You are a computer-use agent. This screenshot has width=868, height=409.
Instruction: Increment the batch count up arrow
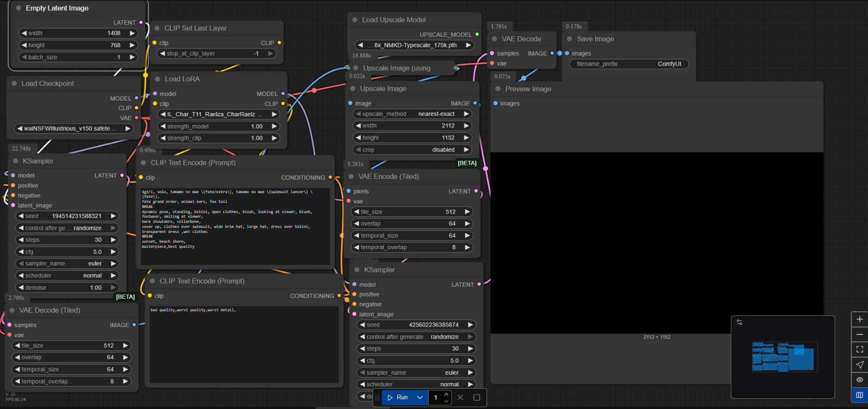(446, 395)
